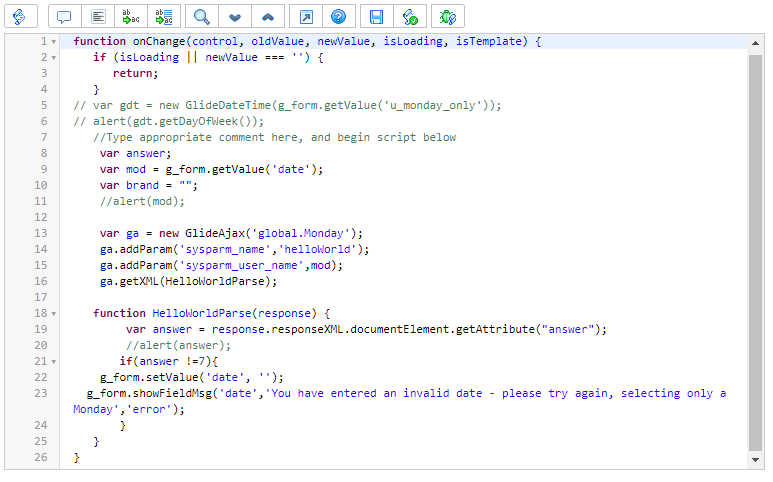Start a search with the magnifier icon
773x482 pixels.
click(x=202, y=17)
